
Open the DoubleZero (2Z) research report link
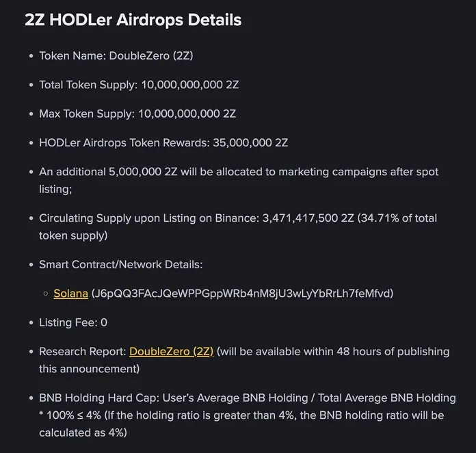(171, 351)
